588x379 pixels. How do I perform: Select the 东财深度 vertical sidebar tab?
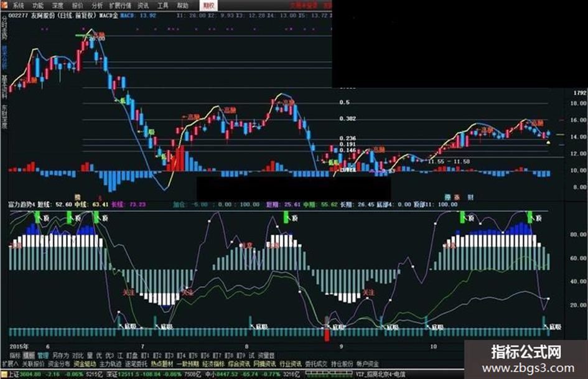tap(4, 116)
